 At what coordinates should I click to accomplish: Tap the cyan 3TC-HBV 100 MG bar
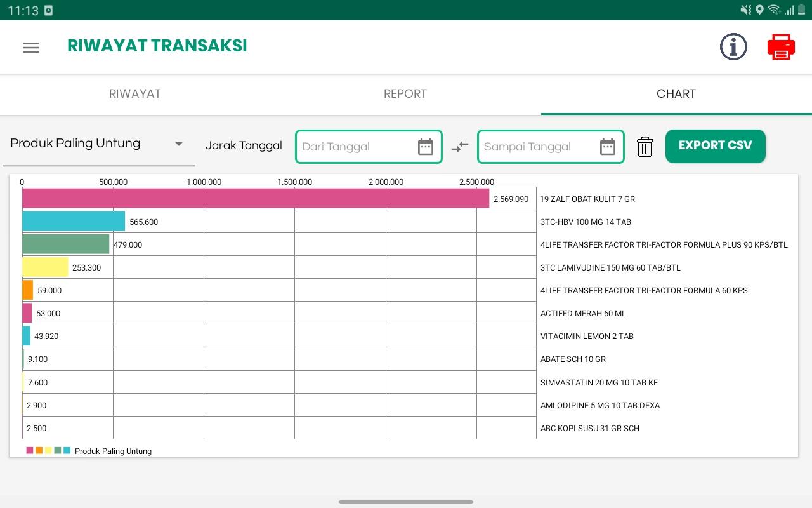[x=74, y=221]
